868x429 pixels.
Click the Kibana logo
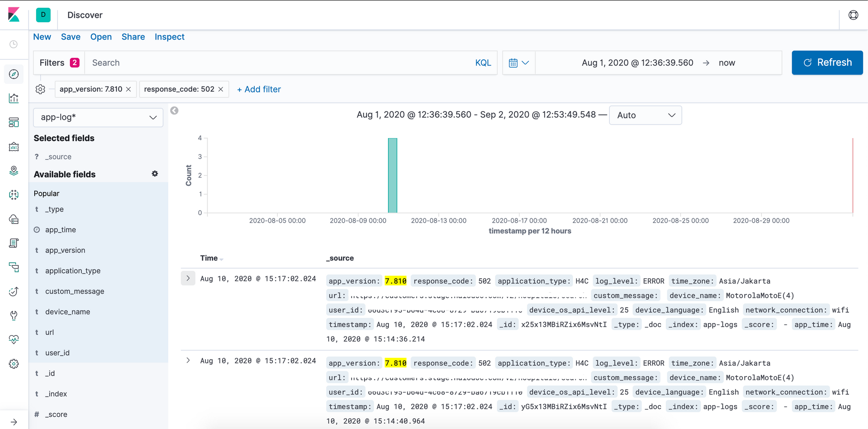click(14, 15)
